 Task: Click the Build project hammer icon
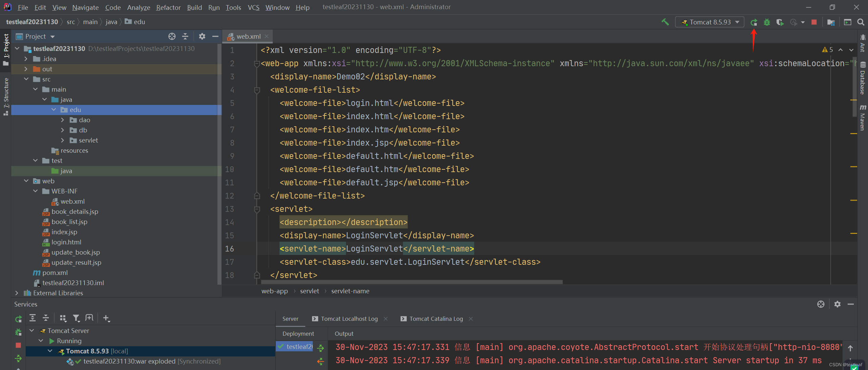665,22
